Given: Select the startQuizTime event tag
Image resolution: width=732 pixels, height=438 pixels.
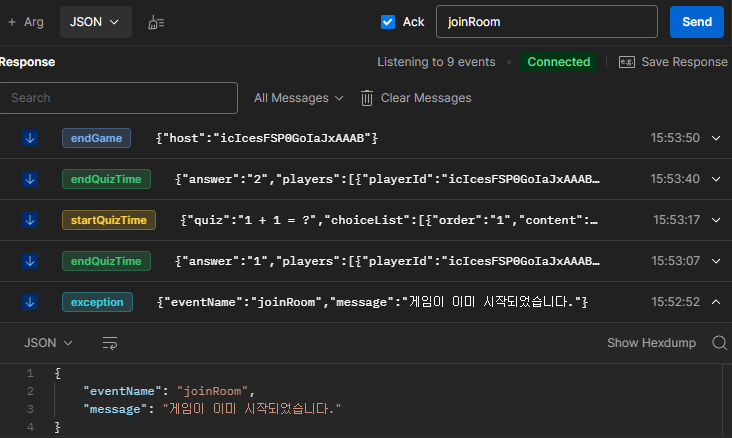Looking at the screenshot, I should pos(109,220).
